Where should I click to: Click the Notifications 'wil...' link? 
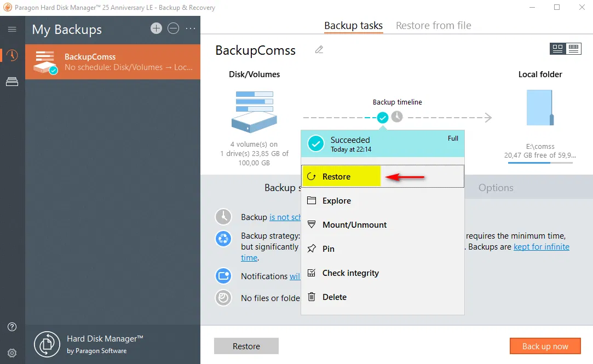click(x=295, y=276)
